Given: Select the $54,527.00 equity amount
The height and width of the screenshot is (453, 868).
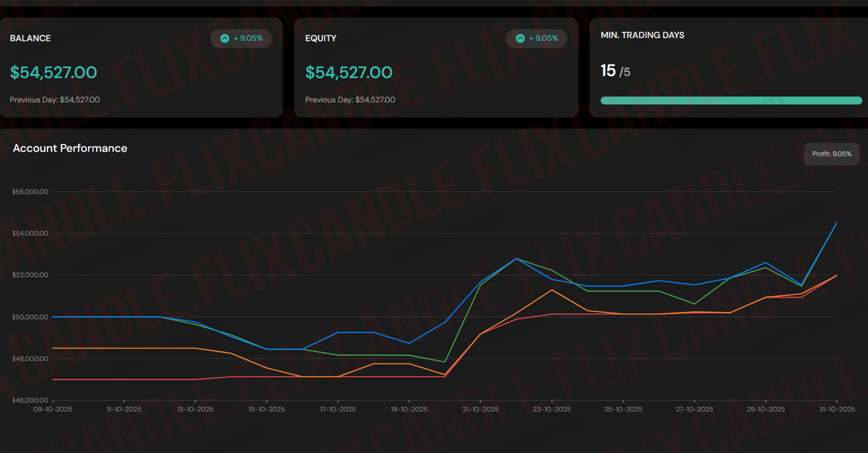Looking at the screenshot, I should point(349,72).
